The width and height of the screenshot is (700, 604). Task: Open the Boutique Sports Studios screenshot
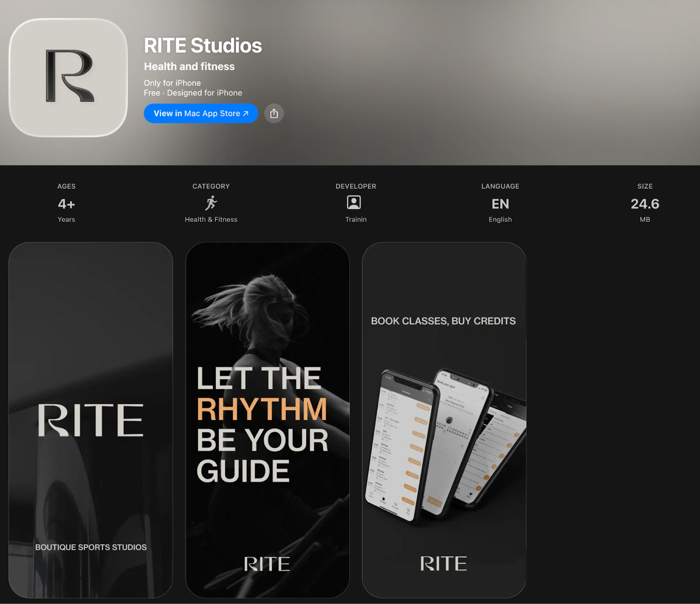click(x=91, y=420)
